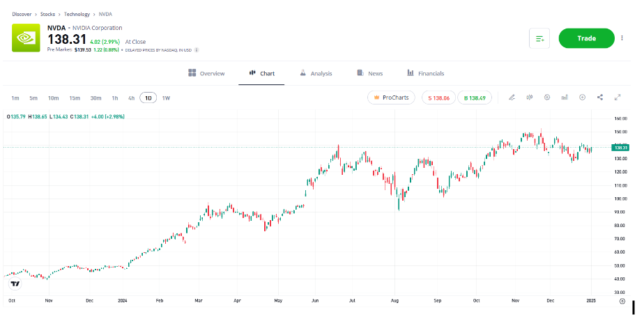Click the green Trade button
The width and height of the screenshot is (644, 326).
(587, 38)
